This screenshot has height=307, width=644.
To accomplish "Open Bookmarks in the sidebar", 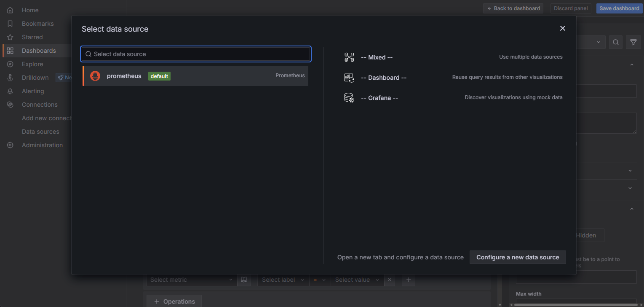I will coord(37,24).
